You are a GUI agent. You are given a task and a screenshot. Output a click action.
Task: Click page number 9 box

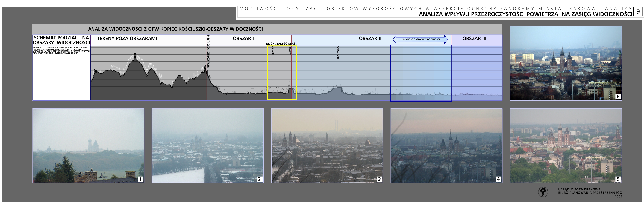(638, 11)
